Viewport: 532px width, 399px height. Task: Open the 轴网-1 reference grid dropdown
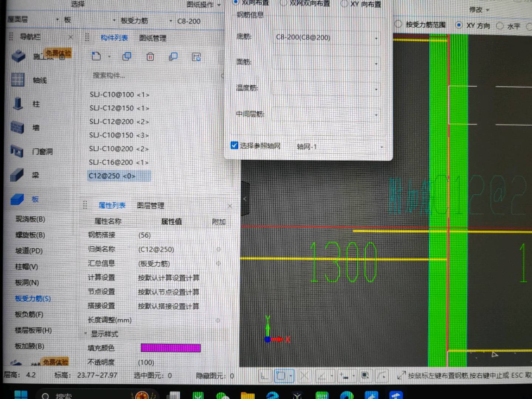381,147
